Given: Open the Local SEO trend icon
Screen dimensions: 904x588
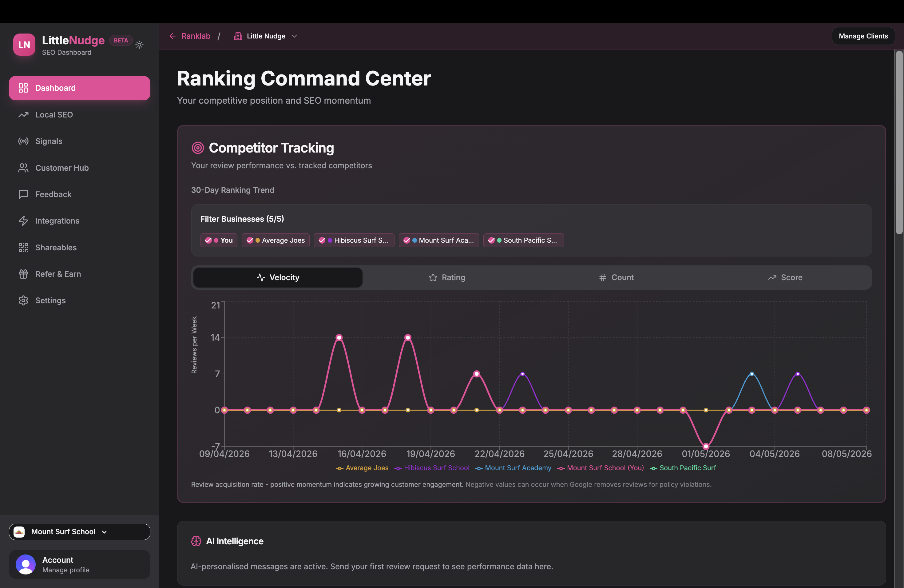Looking at the screenshot, I should tap(24, 115).
